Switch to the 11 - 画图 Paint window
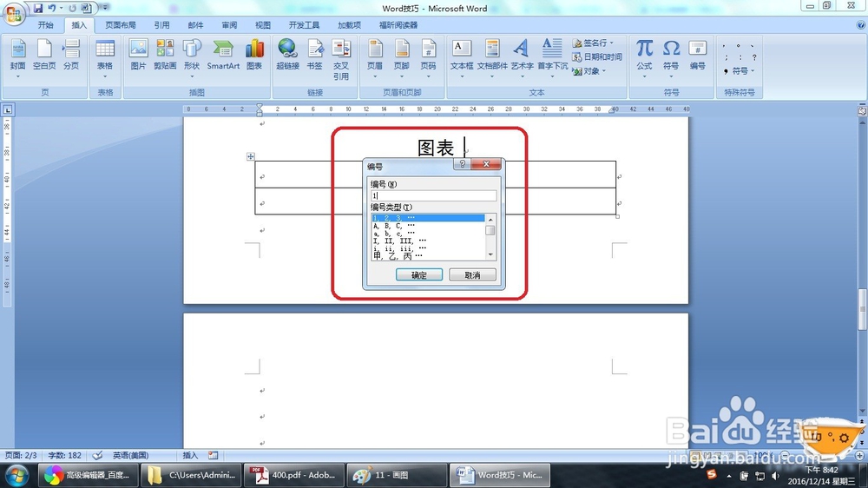 click(x=396, y=475)
